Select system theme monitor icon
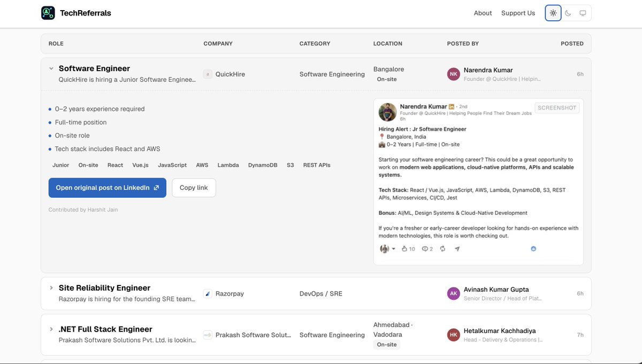642x364 pixels. 583,13
